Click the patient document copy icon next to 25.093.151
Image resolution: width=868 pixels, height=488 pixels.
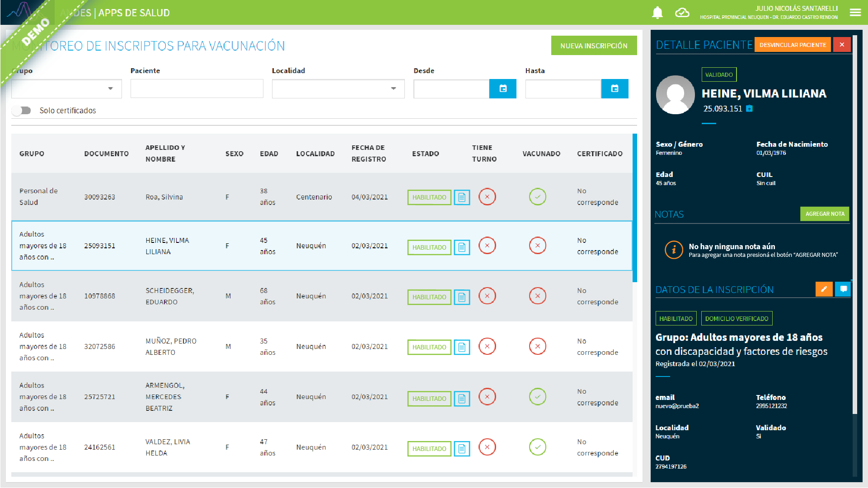[750, 108]
